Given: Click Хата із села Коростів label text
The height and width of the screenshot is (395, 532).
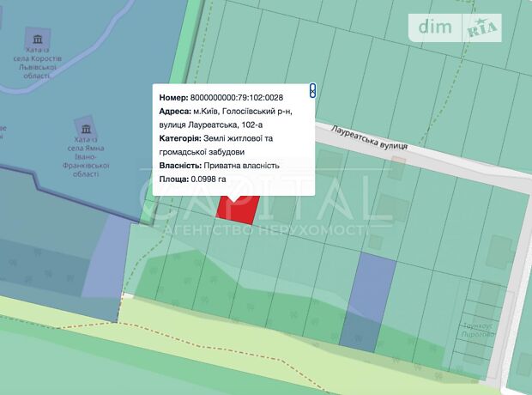Looking at the screenshot, I should coord(37,66).
